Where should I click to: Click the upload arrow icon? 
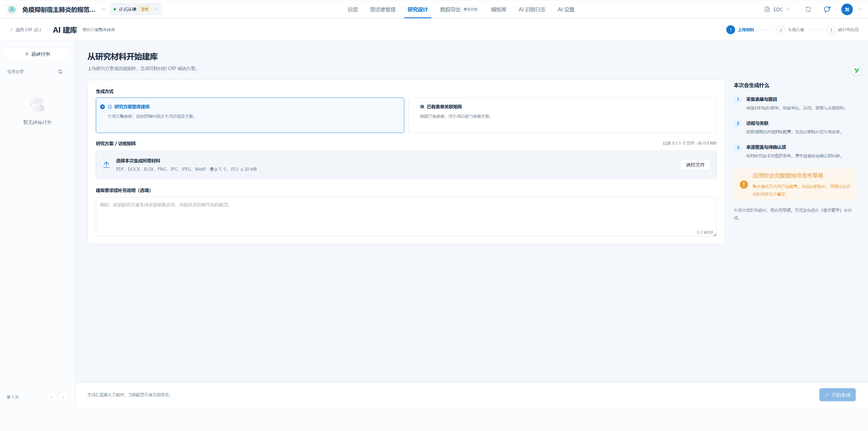(x=106, y=164)
